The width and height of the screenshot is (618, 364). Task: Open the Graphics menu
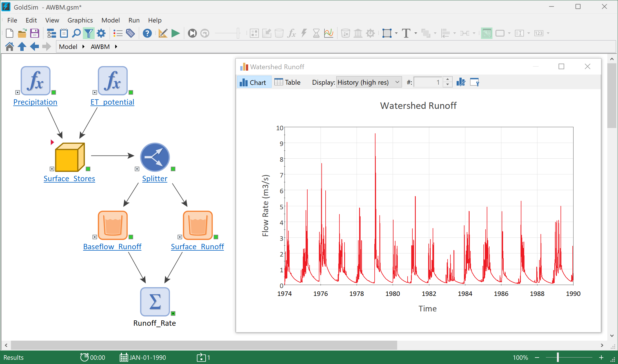[x=80, y=20]
